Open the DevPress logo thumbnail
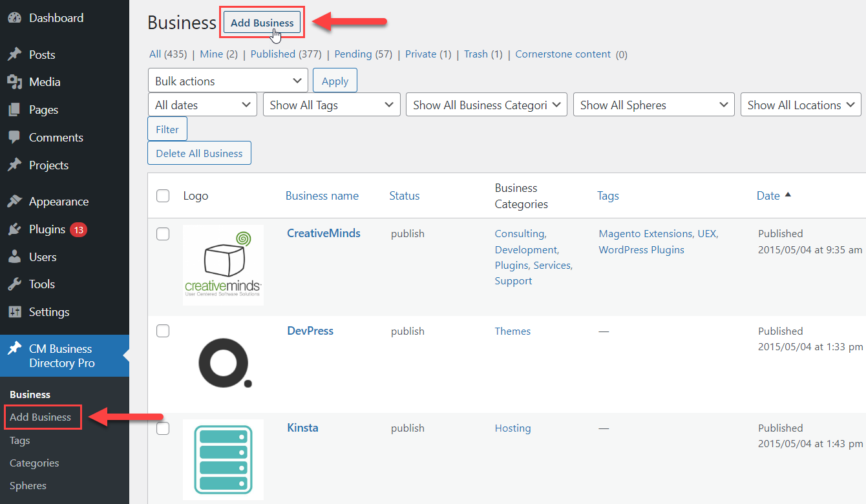 223,362
